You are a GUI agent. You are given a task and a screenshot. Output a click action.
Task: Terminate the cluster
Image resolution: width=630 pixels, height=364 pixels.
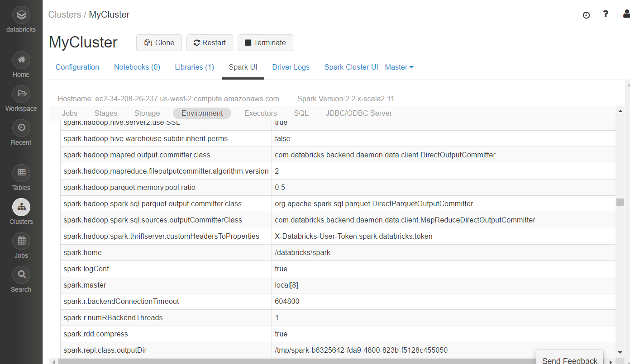pos(265,43)
